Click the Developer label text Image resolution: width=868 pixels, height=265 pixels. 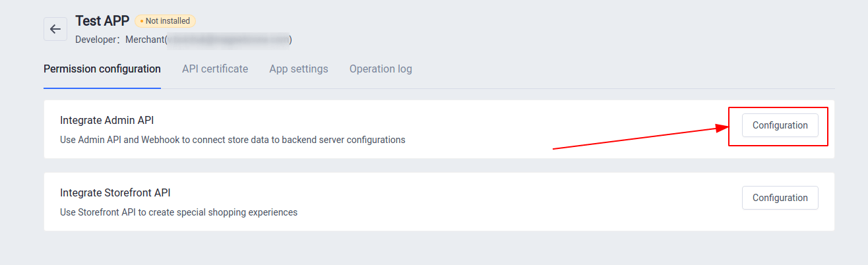point(98,40)
